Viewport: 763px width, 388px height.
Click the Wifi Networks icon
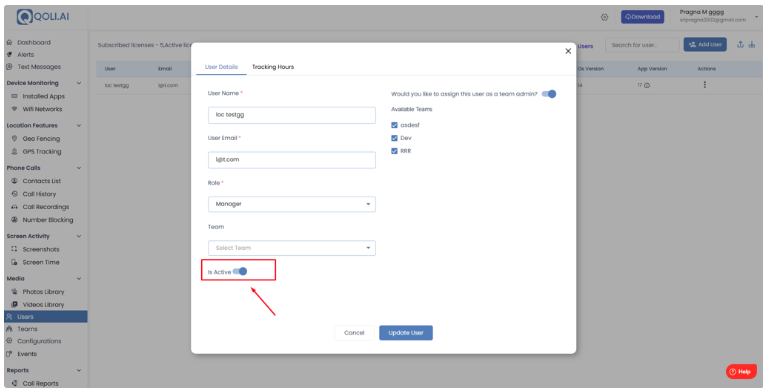click(x=15, y=109)
